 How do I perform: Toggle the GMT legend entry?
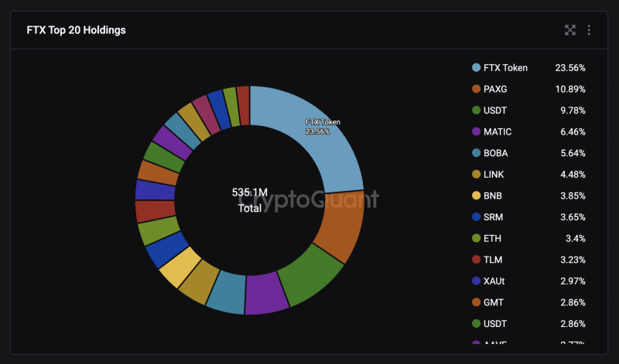pos(528,302)
